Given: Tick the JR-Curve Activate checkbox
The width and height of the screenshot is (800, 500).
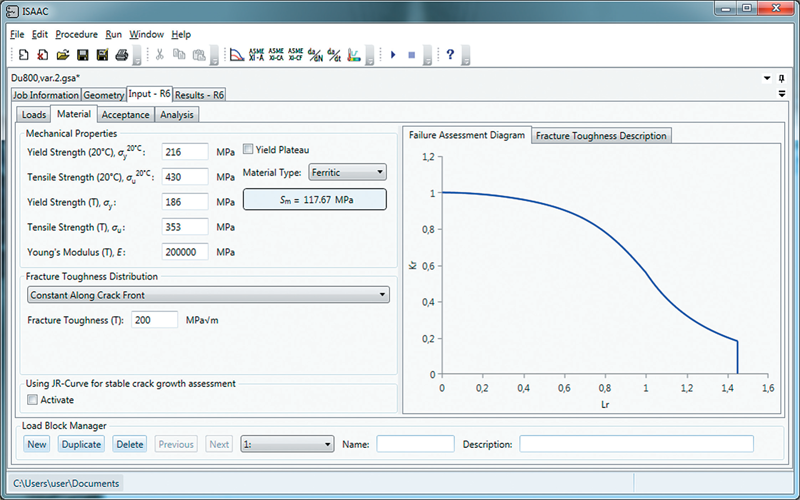Looking at the screenshot, I should tap(33, 400).
